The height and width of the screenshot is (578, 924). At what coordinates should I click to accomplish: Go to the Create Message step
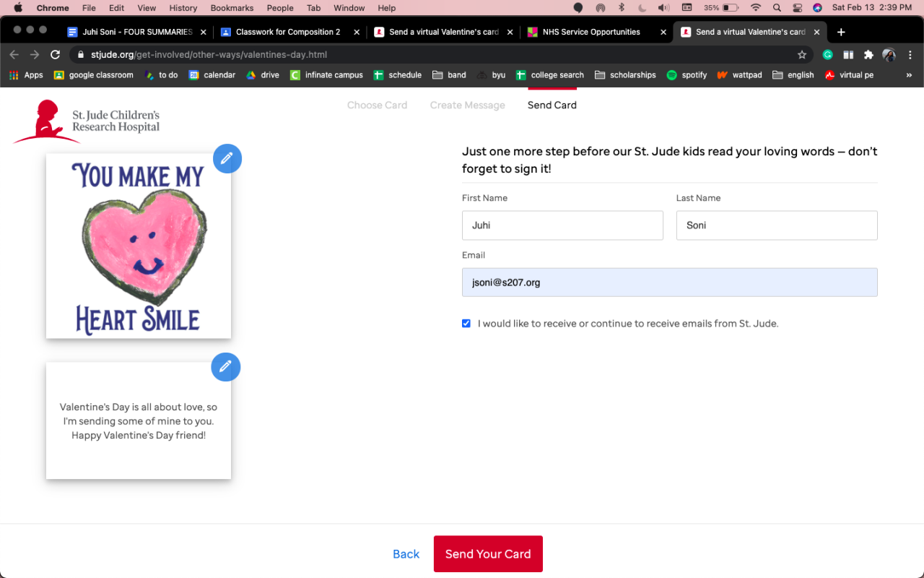coord(468,105)
